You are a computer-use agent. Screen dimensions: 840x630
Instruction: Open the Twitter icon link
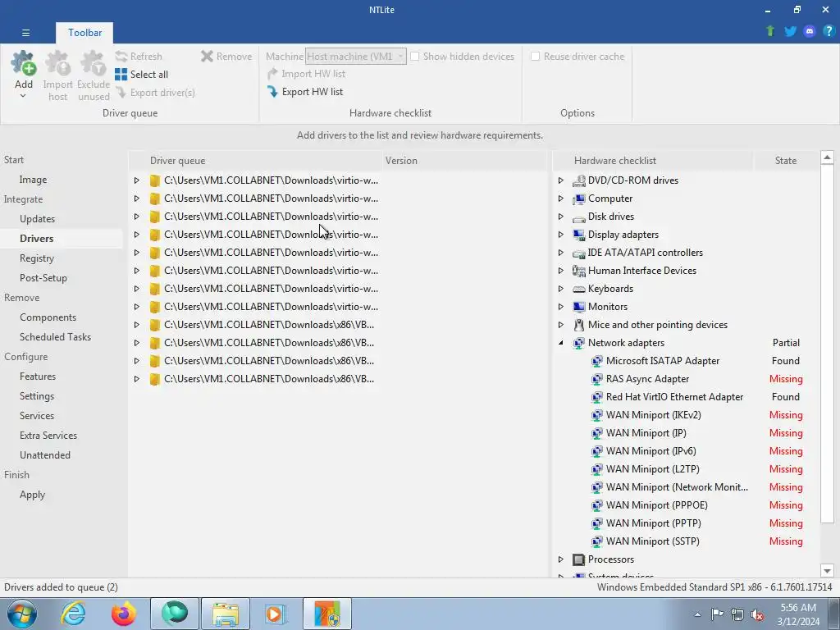click(790, 31)
